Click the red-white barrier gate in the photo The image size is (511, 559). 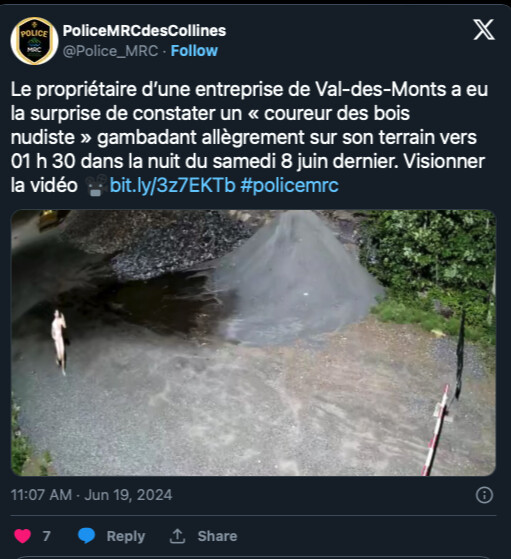(x=435, y=430)
